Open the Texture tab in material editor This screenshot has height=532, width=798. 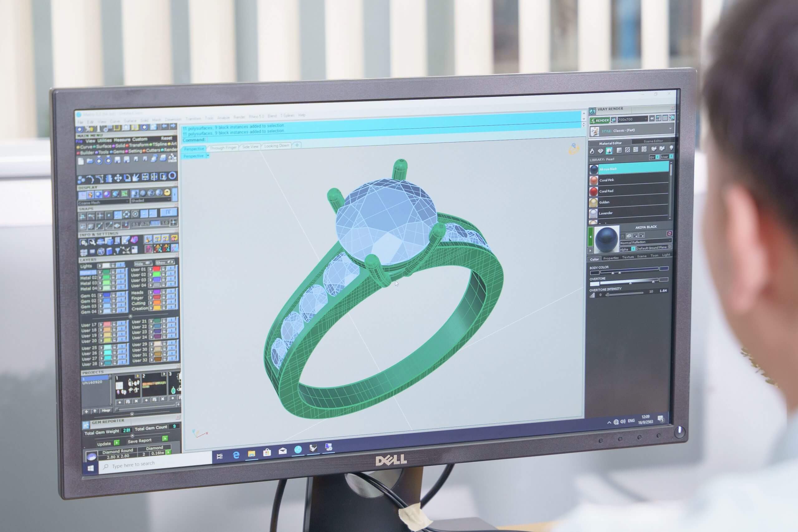tap(628, 257)
